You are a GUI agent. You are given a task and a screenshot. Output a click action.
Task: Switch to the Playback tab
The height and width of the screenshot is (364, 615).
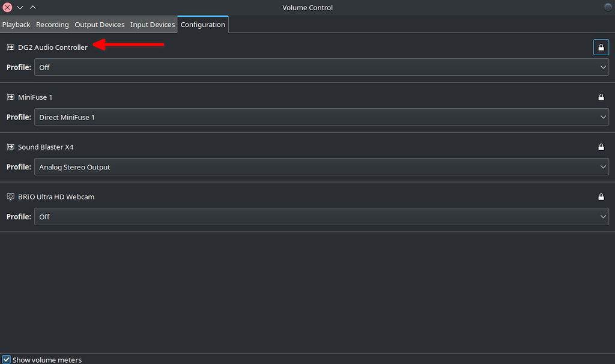(16, 25)
